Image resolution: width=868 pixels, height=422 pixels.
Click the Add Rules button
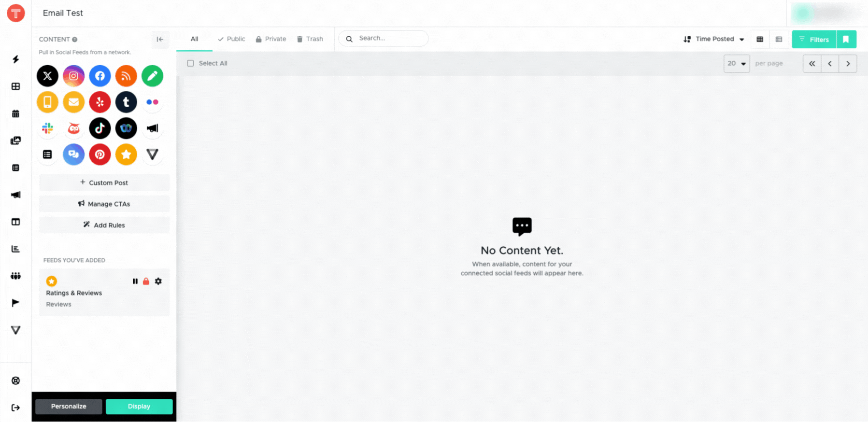[x=104, y=225]
